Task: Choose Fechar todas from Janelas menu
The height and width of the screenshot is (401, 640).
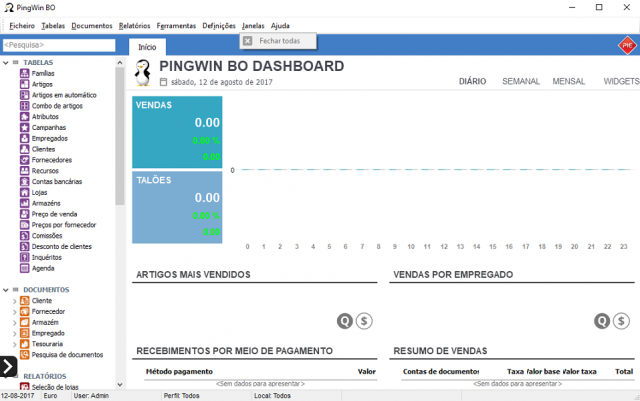Action: pos(278,41)
